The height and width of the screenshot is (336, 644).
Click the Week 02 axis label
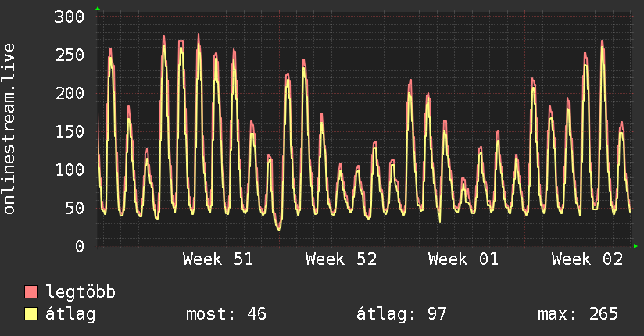587,259
